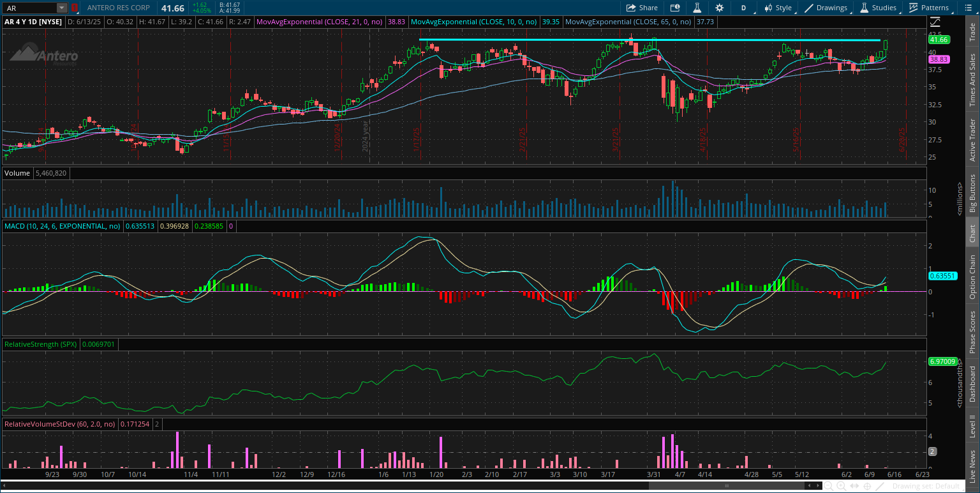Click the cyan horizontal resistance line drawing
This screenshot has width=980, height=493.
[650, 40]
